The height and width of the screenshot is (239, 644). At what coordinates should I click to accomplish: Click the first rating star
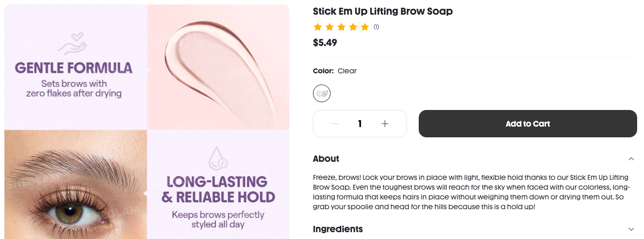[318, 27]
